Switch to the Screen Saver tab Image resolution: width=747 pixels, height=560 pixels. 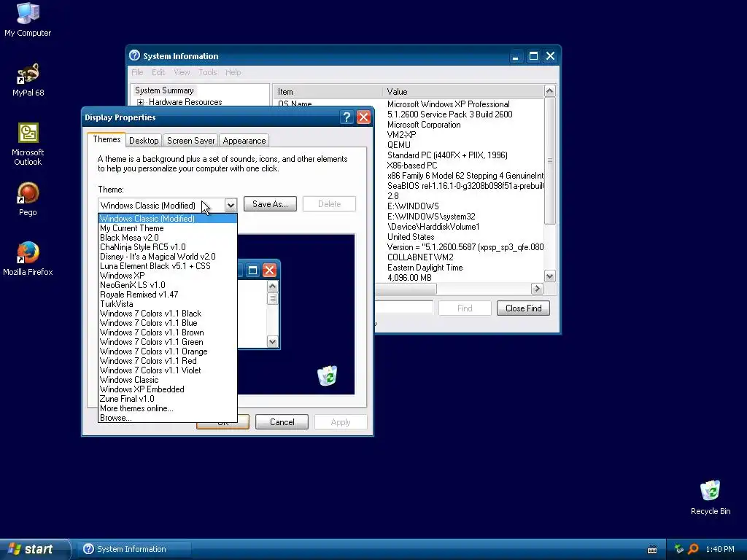point(190,141)
